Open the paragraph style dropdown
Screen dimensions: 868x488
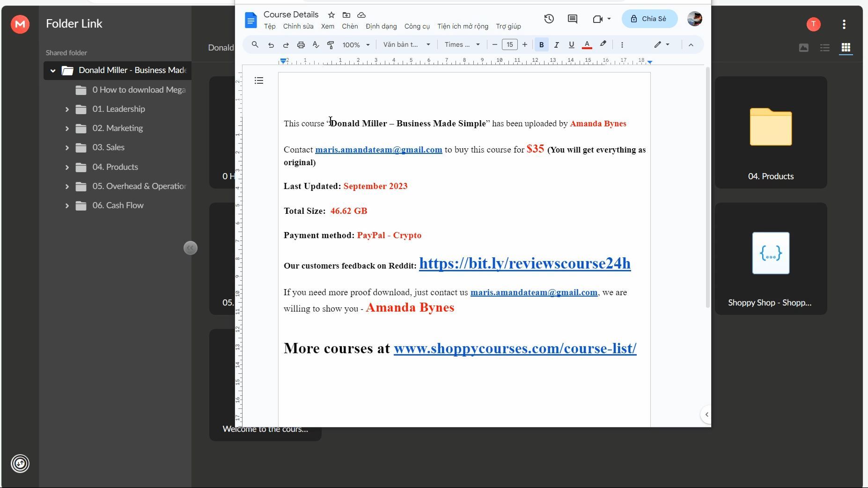point(406,45)
